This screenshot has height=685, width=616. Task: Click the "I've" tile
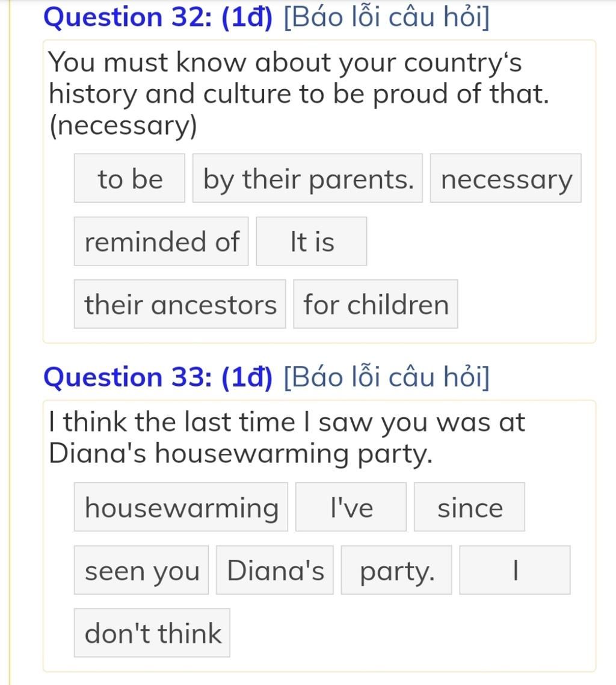(x=351, y=507)
